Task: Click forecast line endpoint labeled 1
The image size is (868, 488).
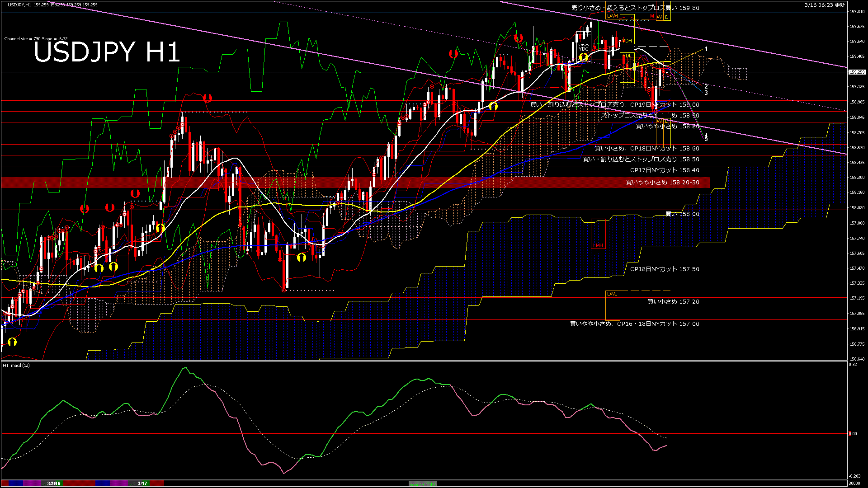Action: [706, 49]
